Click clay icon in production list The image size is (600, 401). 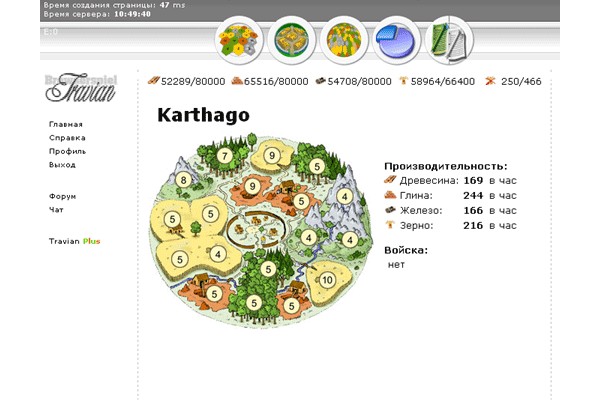390,195
